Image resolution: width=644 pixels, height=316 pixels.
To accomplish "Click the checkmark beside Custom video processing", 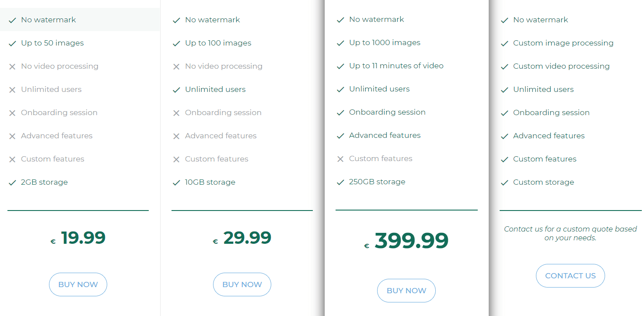I will click(504, 66).
